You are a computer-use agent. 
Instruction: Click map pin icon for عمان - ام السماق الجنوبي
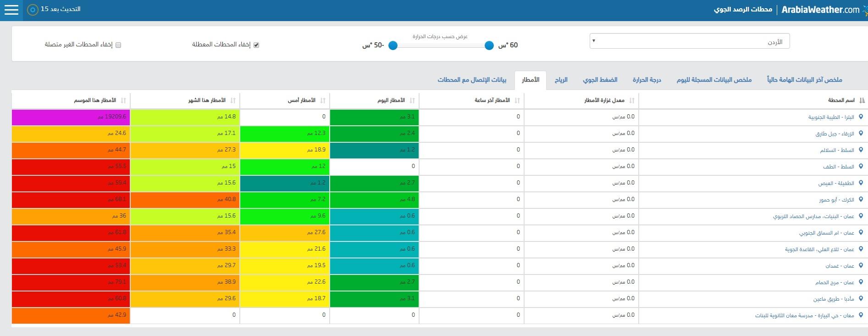coord(861,233)
